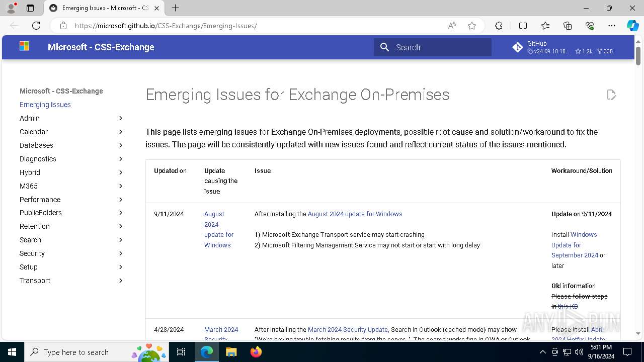Viewport: 644px width, 362px height.
Task: Expand the Hybrid section
Action: (x=121, y=172)
